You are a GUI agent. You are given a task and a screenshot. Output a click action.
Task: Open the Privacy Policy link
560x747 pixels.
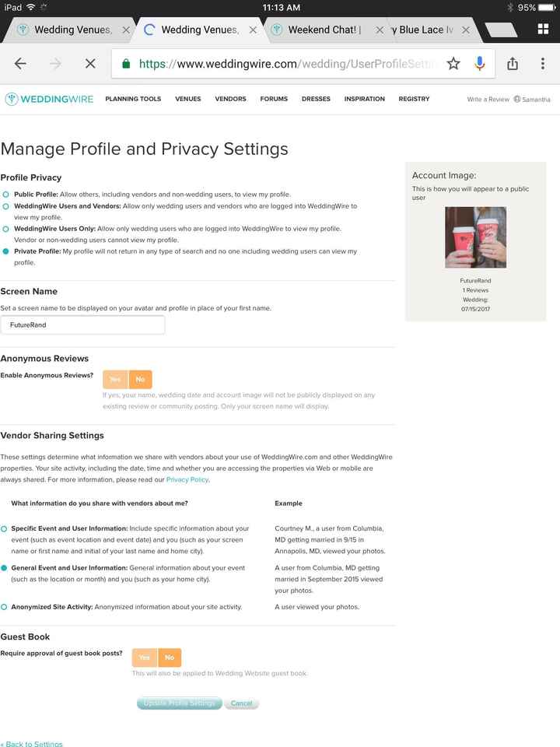tap(187, 479)
